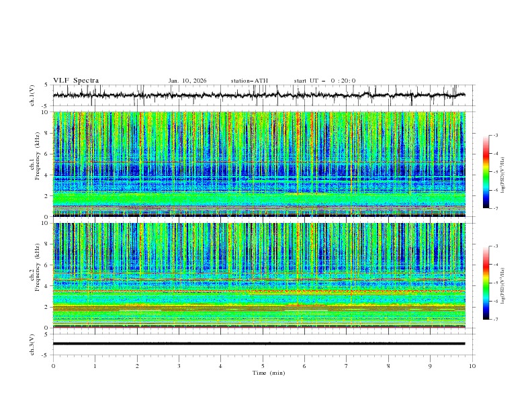Click the lower log(PSD) color bar

click(486, 283)
